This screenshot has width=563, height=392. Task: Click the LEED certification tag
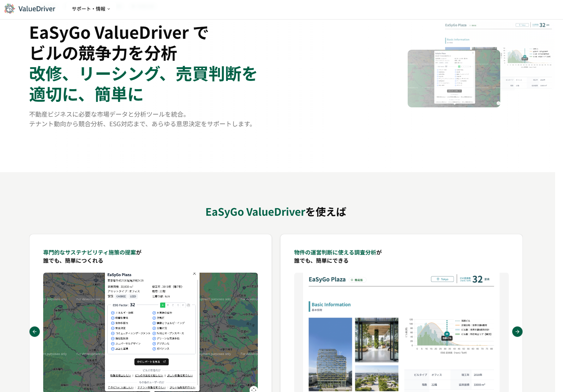[133, 296]
